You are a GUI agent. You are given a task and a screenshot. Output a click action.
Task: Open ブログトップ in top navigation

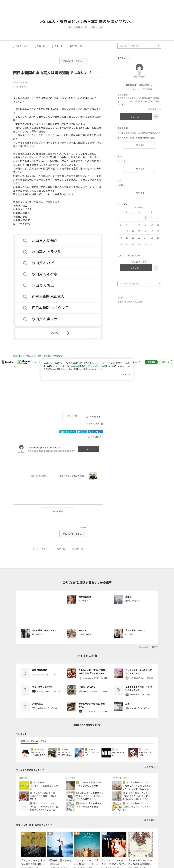[x=20, y=46]
